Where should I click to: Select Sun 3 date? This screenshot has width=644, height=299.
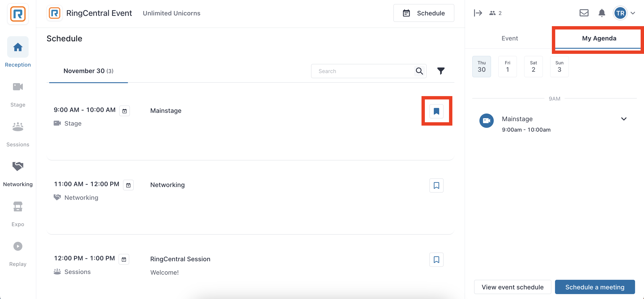pos(559,66)
